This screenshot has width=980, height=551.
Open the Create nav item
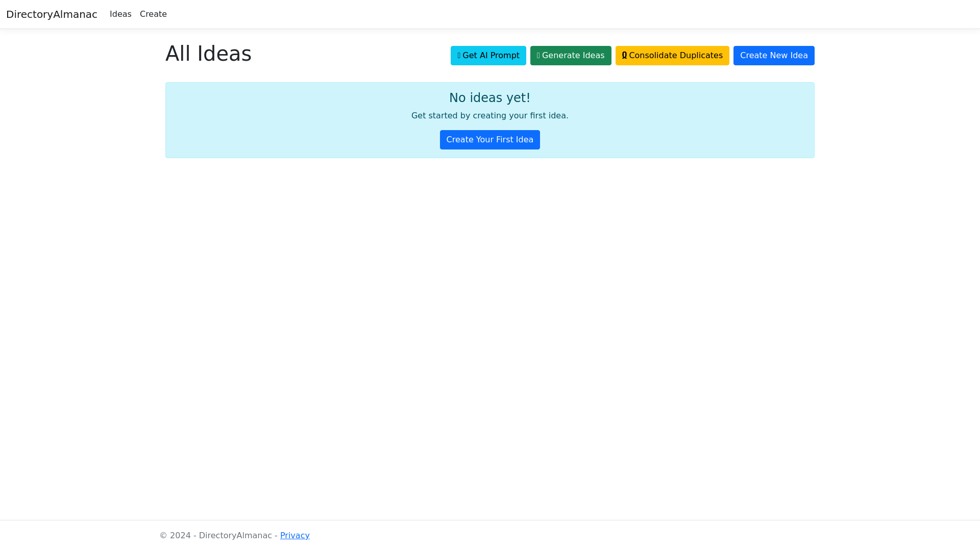[153, 14]
